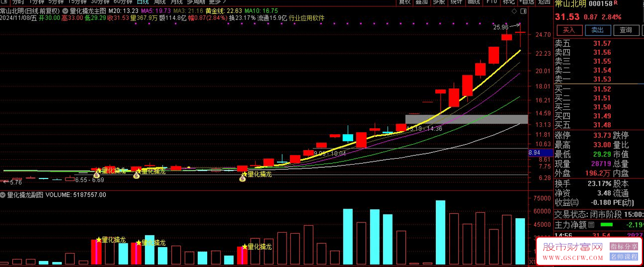Open the 多周期 multi-period tab
Viewport: 644px width, 267px height.
(196, 2)
